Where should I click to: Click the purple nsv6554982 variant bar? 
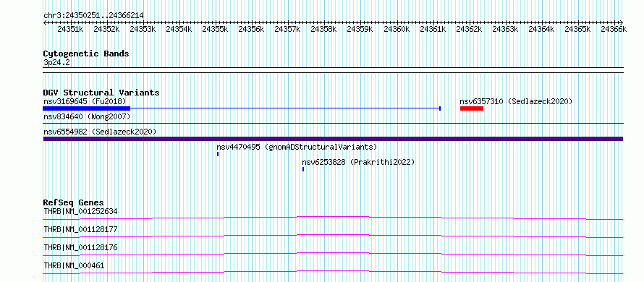click(x=333, y=139)
